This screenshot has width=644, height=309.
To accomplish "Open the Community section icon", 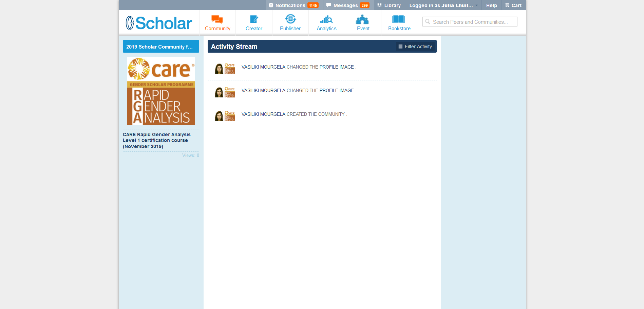I will (x=217, y=19).
